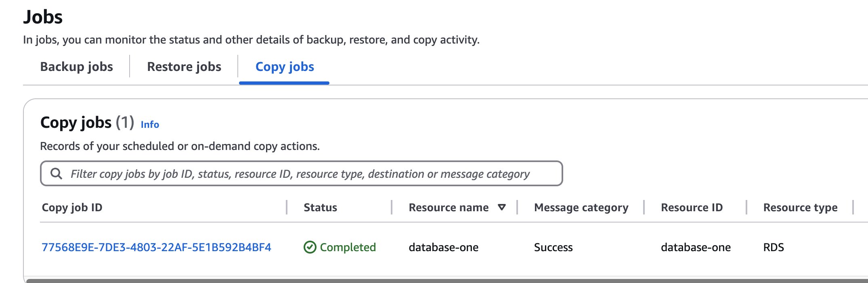Open the Info link beside Copy jobs
The image size is (868, 283).
[150, 125]
